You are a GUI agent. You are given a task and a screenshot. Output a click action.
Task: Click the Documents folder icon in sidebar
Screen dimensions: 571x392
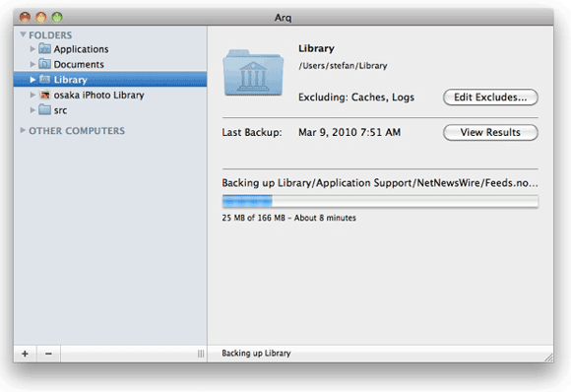44,64
